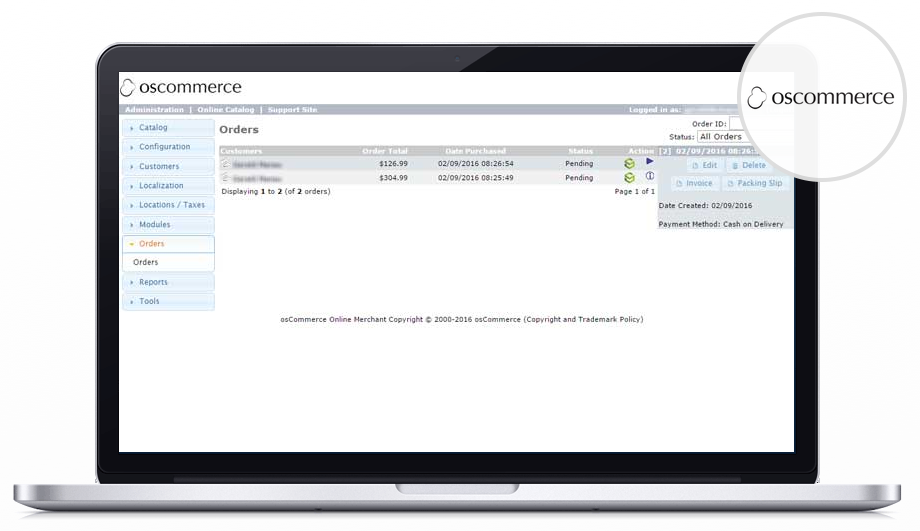Expand the Configuration sidebar section

168,147
